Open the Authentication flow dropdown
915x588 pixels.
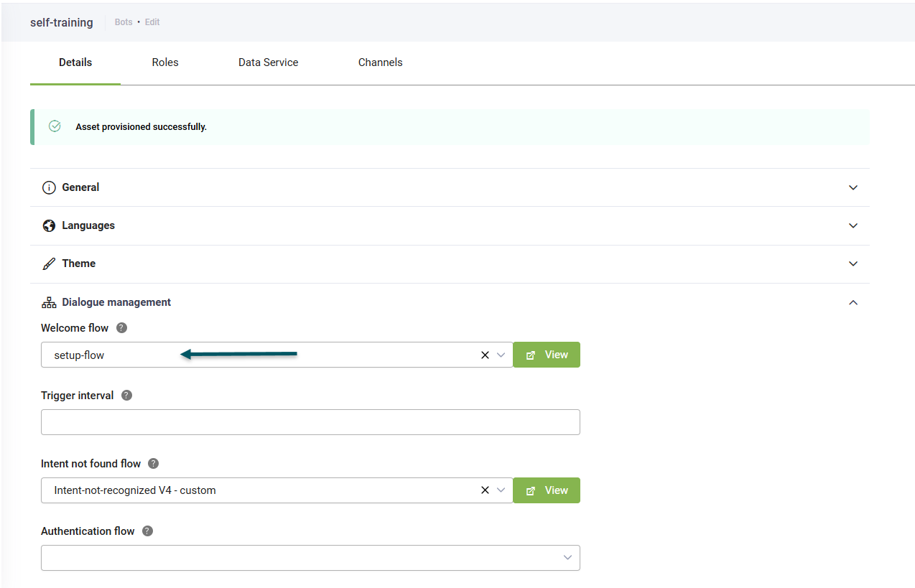310,558
